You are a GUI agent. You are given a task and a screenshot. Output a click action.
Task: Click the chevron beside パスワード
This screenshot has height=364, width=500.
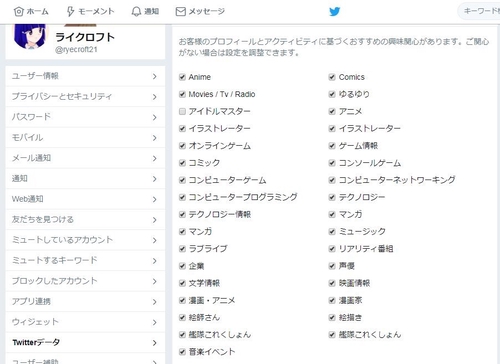coord(154,117)
